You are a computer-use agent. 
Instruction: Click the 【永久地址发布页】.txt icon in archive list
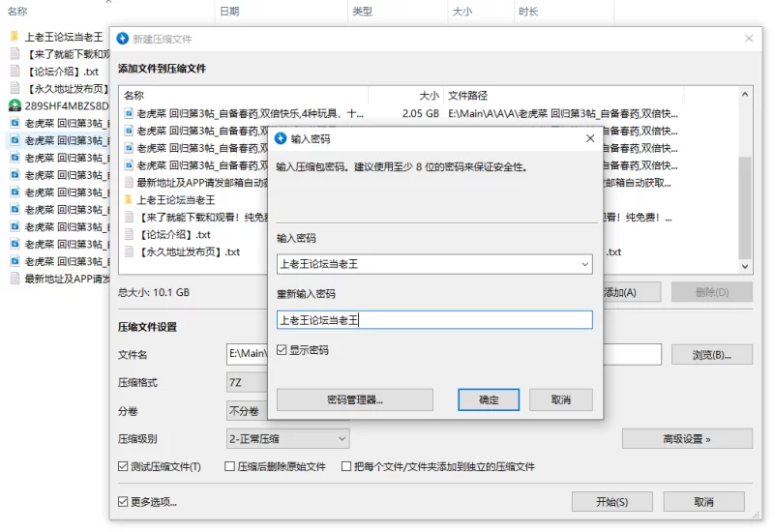[x=129, y=252]
